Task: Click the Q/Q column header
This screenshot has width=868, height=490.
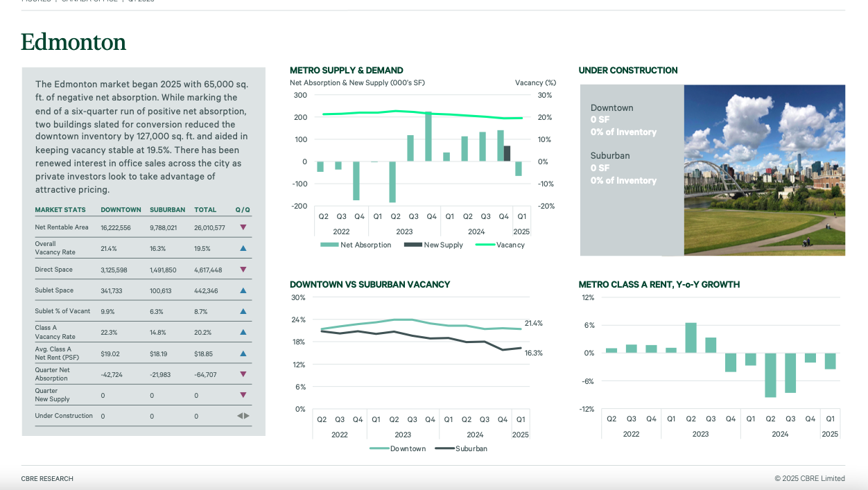Action: click(x=243, y=209)
